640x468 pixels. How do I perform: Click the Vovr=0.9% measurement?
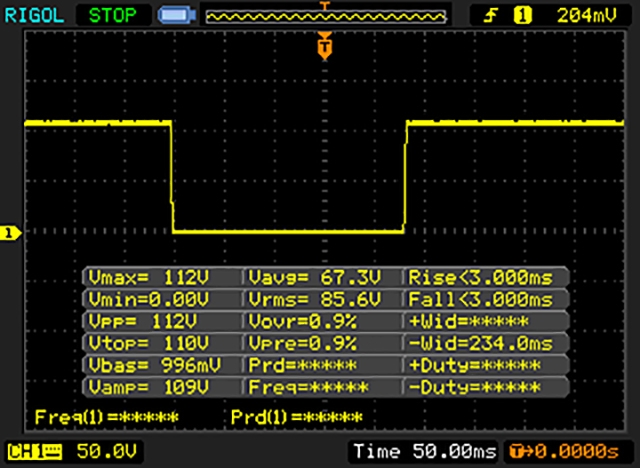click(302, 322)
